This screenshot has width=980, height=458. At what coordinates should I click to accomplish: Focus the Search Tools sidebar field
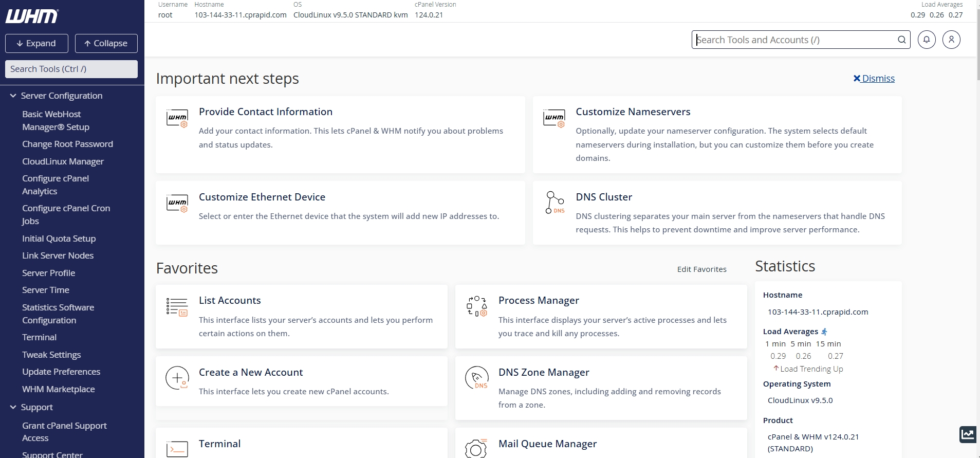[x=71, y=69]
